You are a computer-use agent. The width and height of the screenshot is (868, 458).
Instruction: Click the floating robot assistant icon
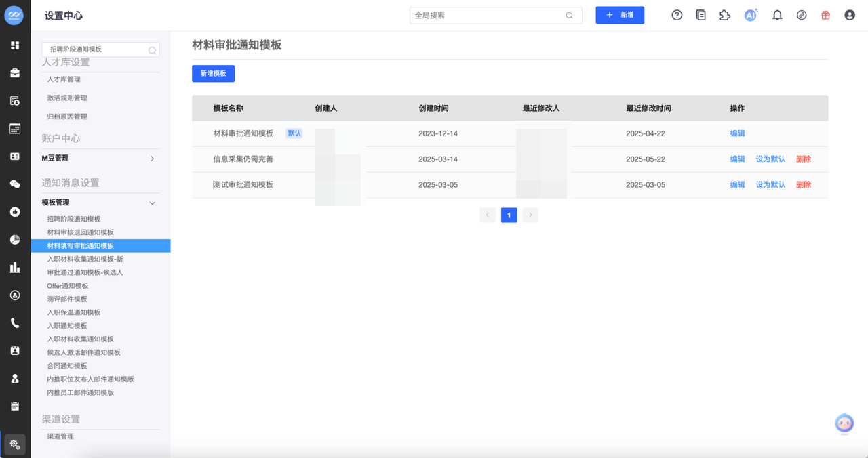coord(844,423)
